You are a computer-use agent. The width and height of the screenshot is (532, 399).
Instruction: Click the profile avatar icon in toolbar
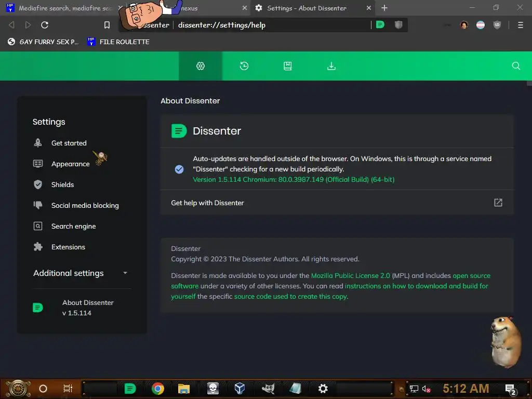[464, 25]
